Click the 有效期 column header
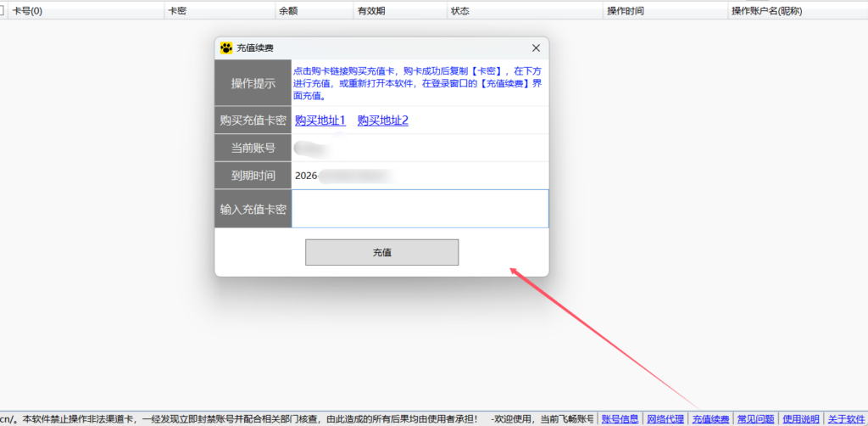Screen dimensions: 868x426 click(x=400, y=10)
